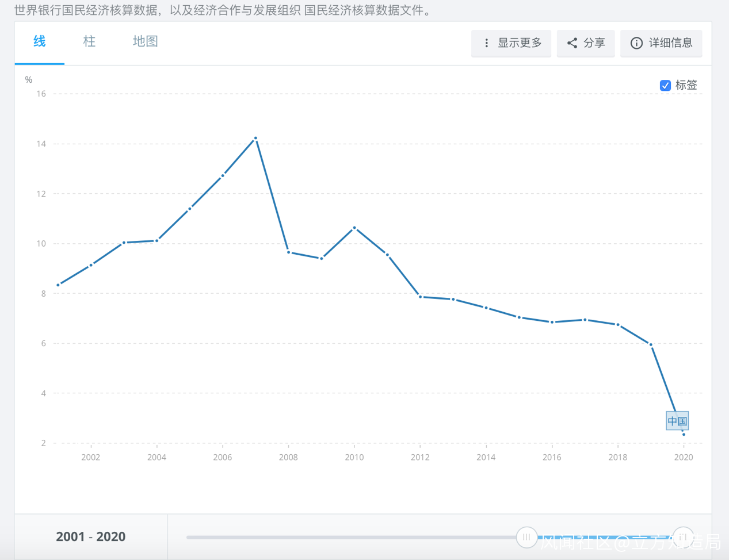Click the x-axis label 2002
The width and height of the screenshot is (729, 560).
pos(91,457)
